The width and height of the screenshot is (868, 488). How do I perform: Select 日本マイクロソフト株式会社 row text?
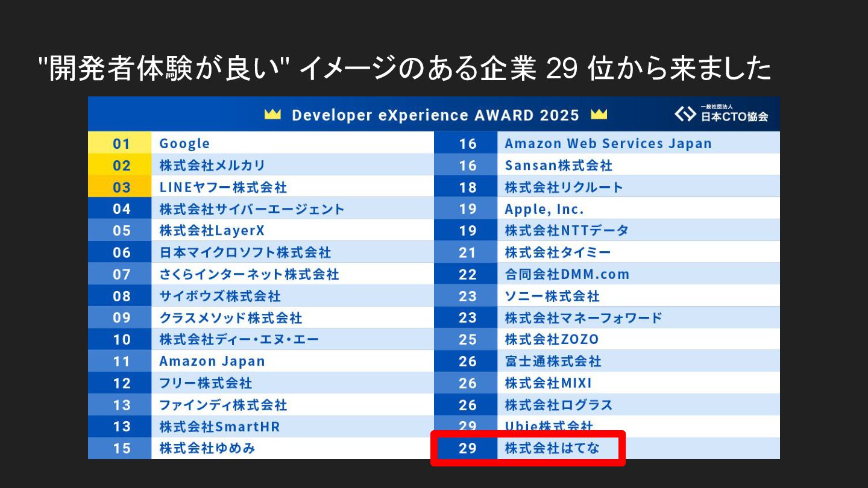tap(245, 252)
